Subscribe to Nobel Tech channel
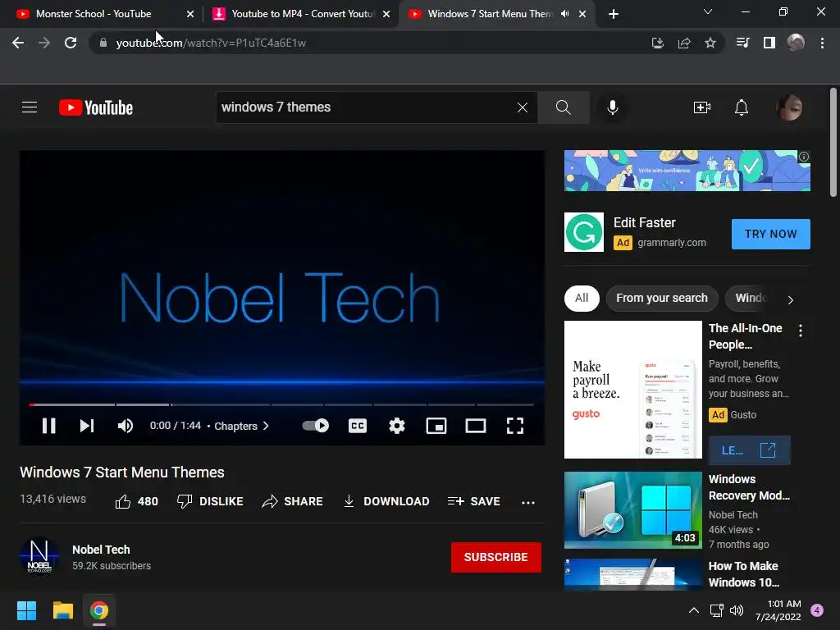Screen dimensions: 840x630 click(x=496, y=557)
